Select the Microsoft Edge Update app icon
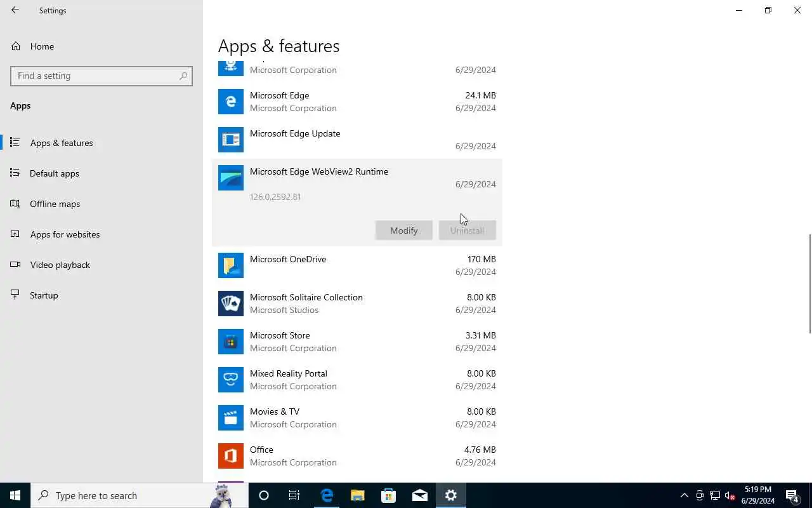This screenshot has height=508, width=812. (230, 140)
